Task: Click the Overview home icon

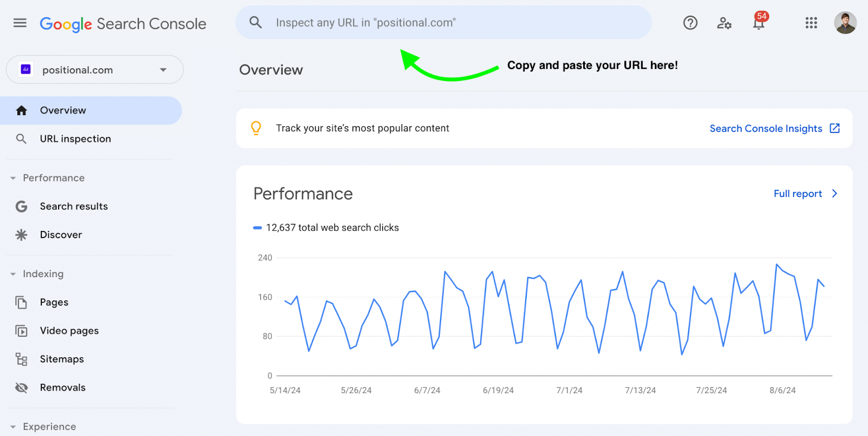Action: pyautogui.click(x=22, y=111)
